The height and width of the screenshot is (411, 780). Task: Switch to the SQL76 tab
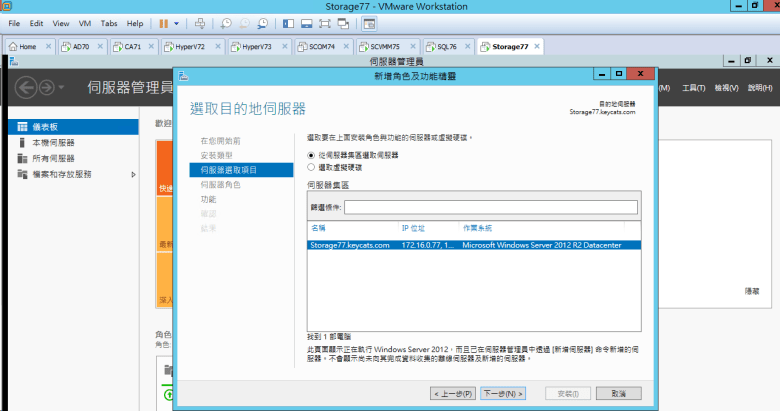pos(440,46)
